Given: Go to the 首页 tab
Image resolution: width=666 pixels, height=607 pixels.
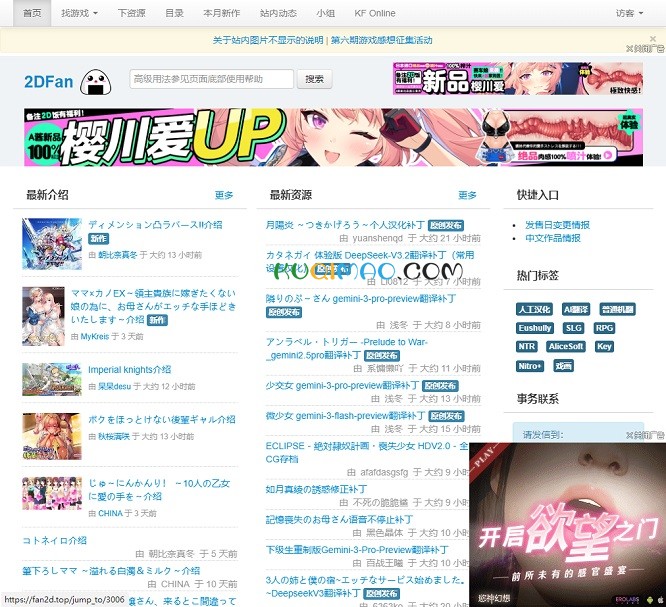Looking at the screenshot, I should (x=32, y=13).
